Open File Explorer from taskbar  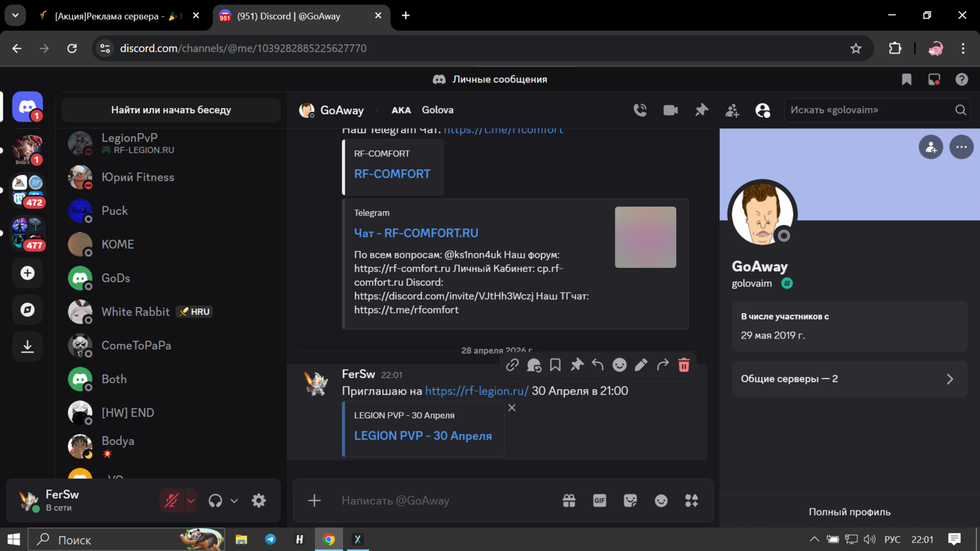click(x=242, y=539)
